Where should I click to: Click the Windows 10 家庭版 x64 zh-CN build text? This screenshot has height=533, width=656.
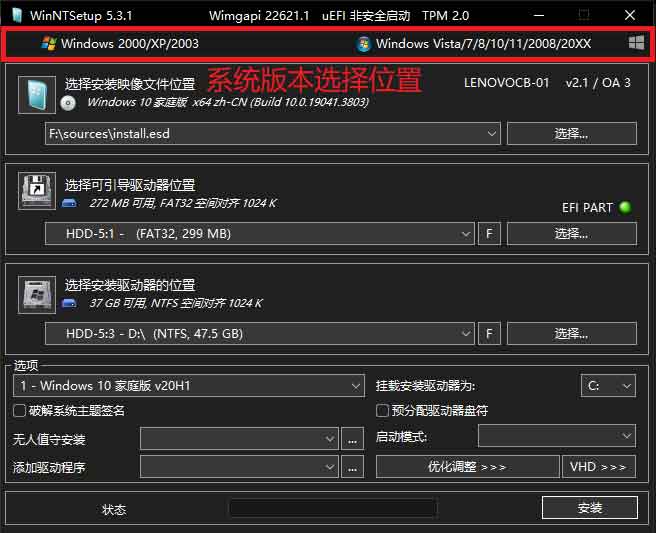tap(228, 102)
